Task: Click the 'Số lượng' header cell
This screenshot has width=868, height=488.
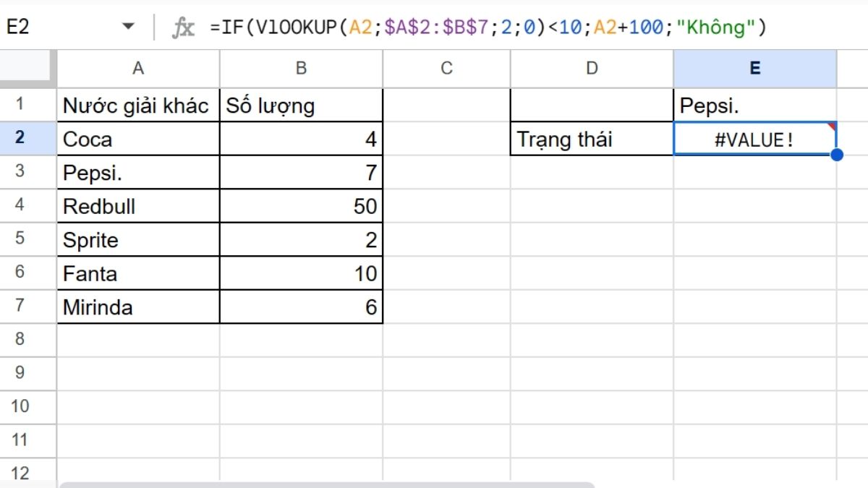Action: point(302,105)
